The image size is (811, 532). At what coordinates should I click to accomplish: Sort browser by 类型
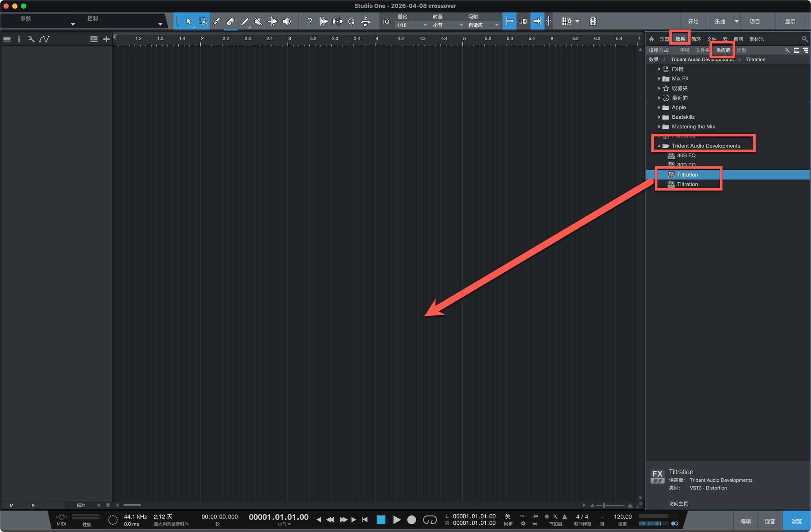point(741,50)
